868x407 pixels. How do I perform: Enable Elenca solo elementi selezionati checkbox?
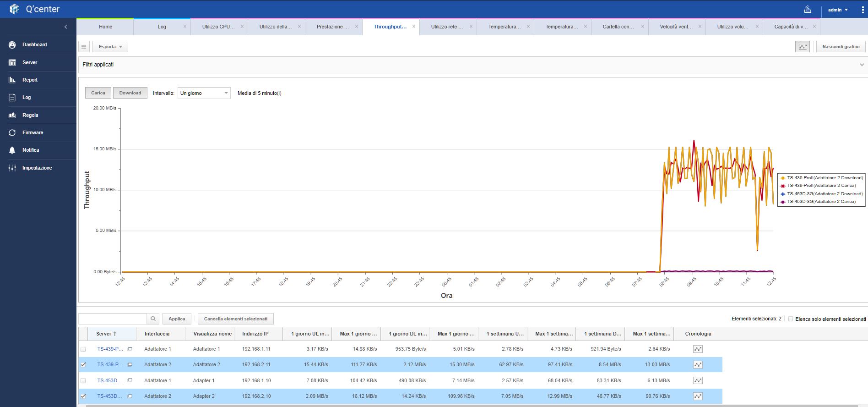tap(790, 319)
